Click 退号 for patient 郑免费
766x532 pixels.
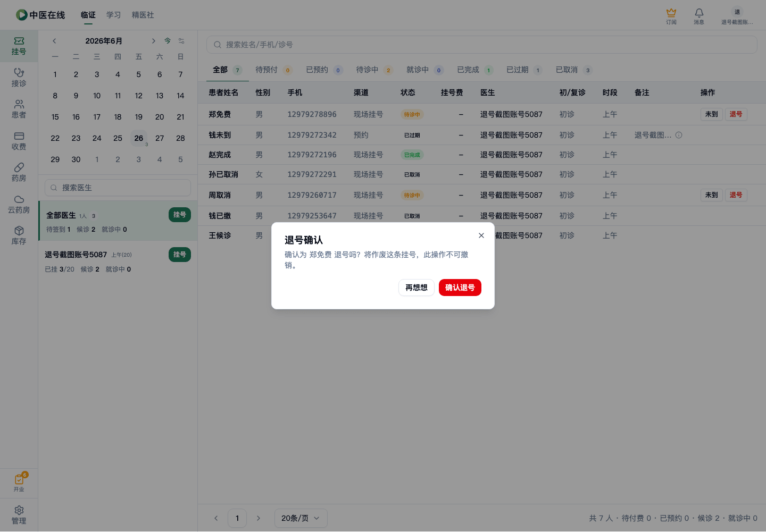(x=736, y=114)
